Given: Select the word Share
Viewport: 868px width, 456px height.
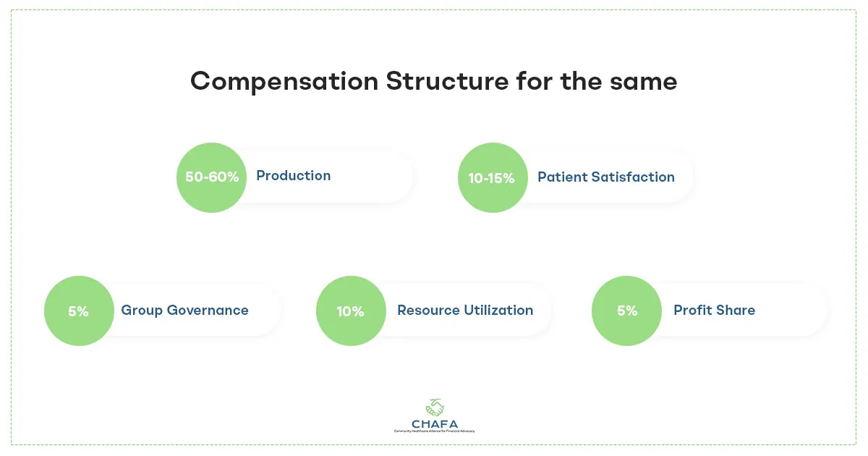Looking at the screenshot, I should 736,311.
